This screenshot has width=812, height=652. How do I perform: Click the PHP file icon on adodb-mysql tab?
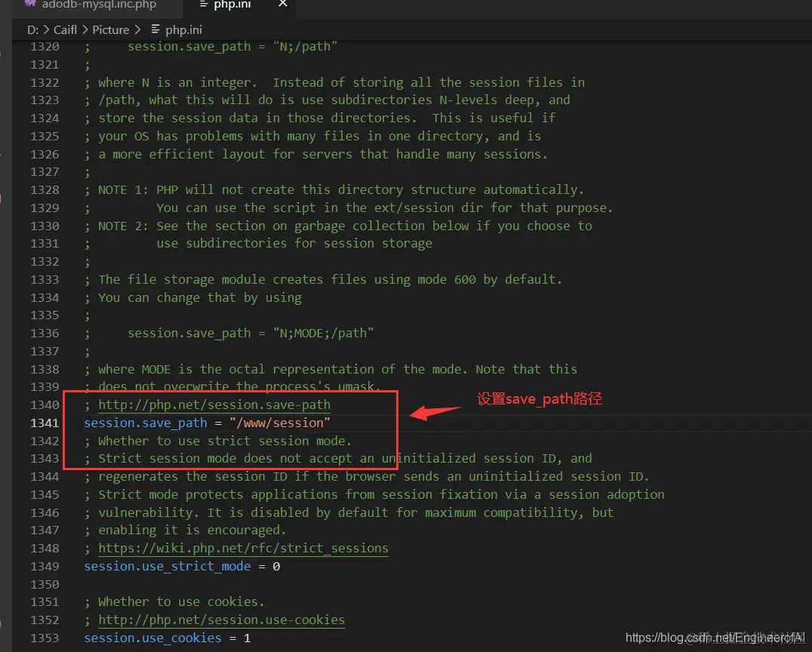[30, 3]
